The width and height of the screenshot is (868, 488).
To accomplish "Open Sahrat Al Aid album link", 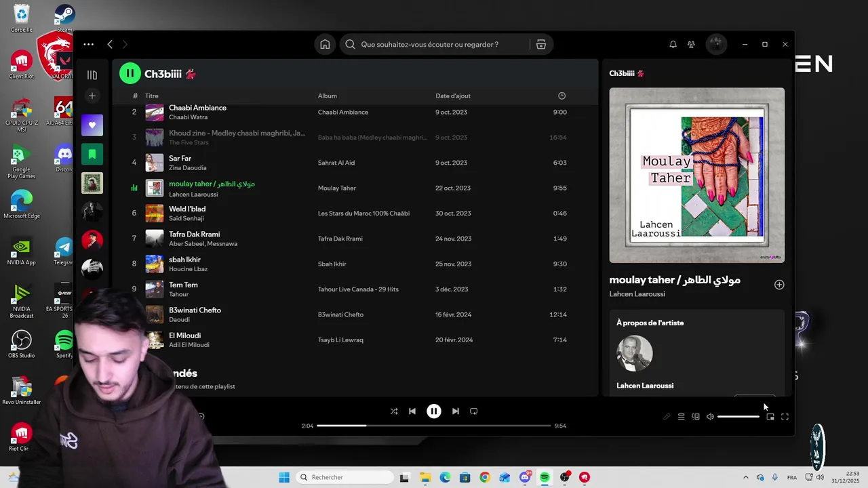I will [336, 163].
